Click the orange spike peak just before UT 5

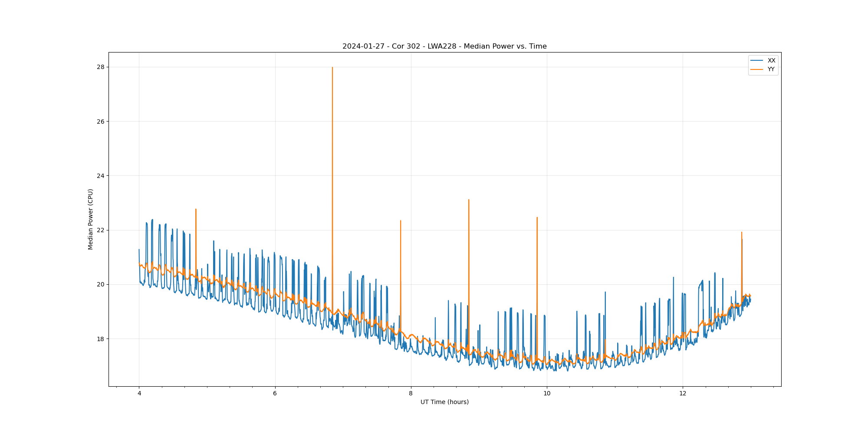(x=196, y=210)
